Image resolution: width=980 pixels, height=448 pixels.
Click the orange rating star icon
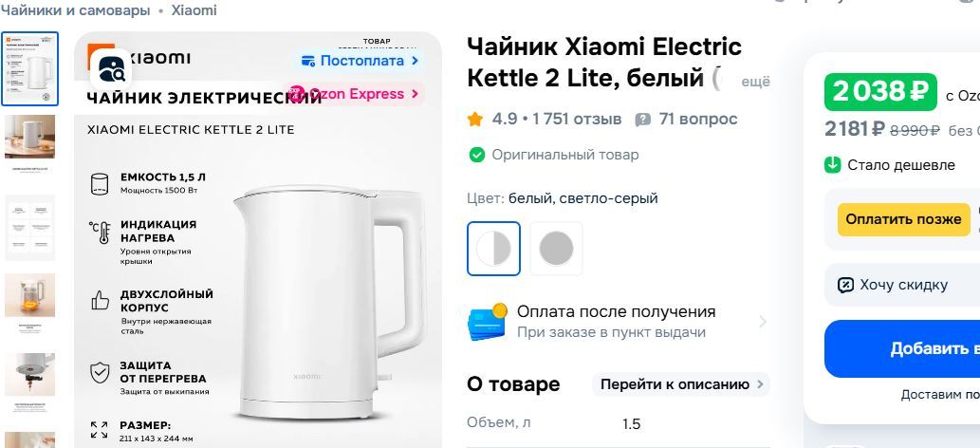[475, 119]
